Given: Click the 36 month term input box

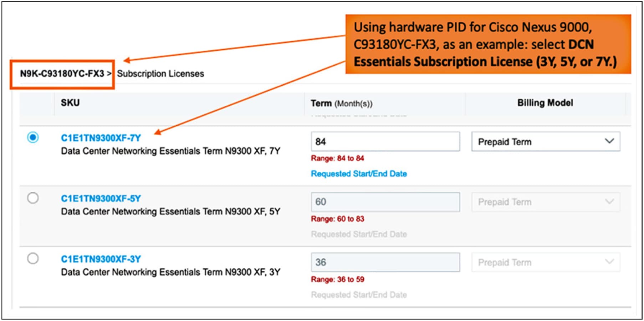Looking at the screenshot, I should (385, 262).
